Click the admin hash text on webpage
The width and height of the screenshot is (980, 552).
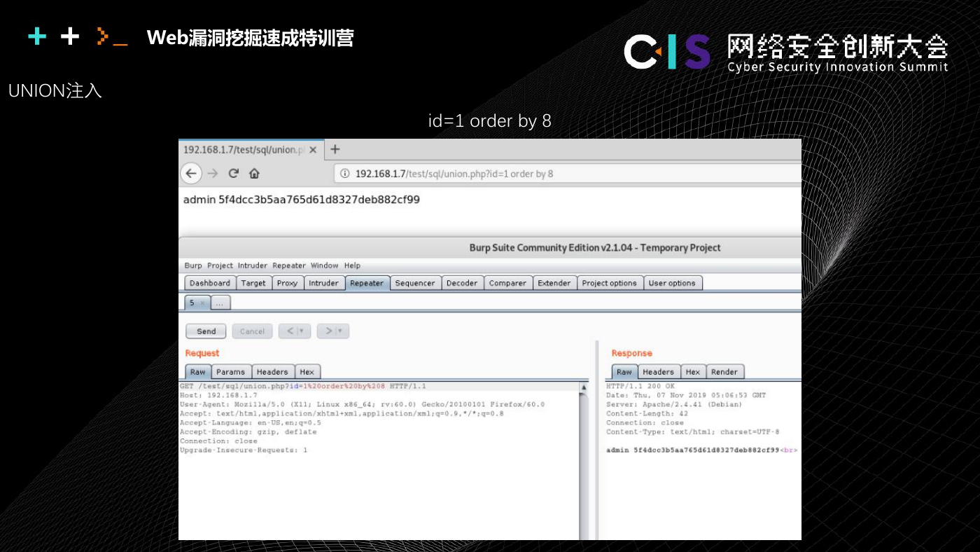click(x=302, y=200)
